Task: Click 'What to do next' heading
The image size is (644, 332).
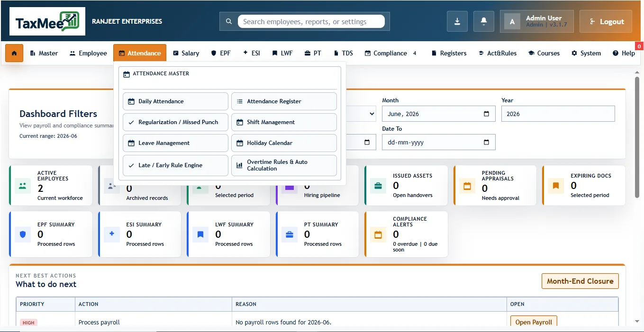Action: click(x=46, y=284)
